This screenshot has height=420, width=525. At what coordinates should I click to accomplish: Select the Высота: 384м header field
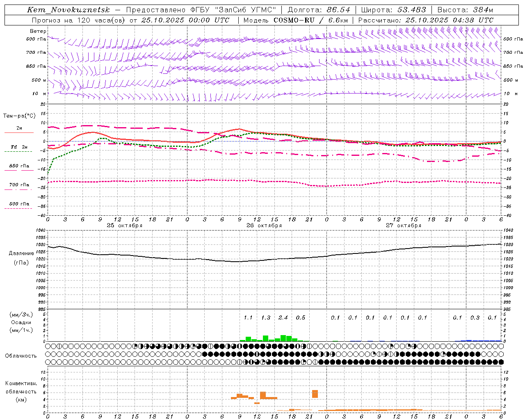[x=465, y=10]
